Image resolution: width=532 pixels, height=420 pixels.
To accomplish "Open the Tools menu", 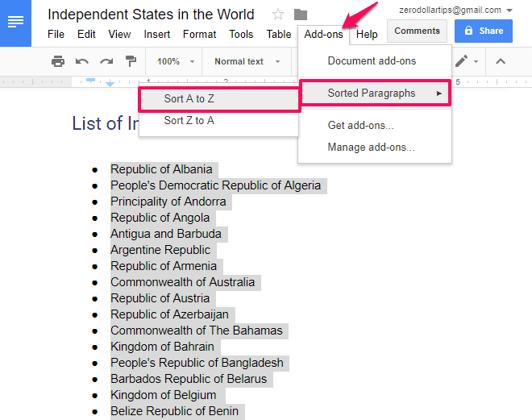I will (241, 35).
